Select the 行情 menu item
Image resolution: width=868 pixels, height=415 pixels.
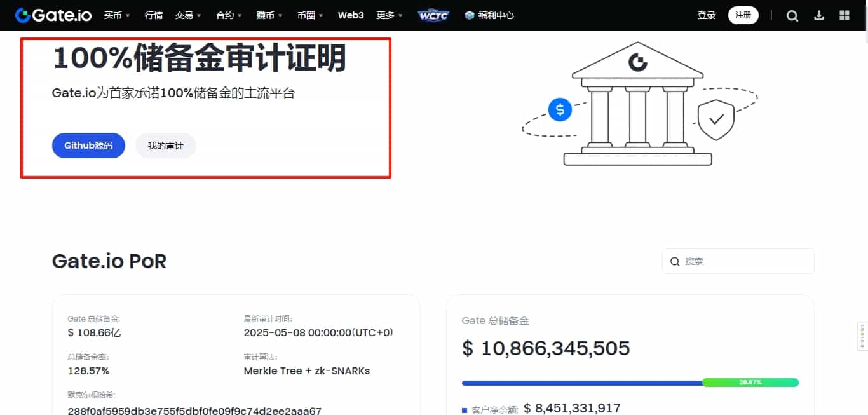pyautogui.click(x=153, y=15)
